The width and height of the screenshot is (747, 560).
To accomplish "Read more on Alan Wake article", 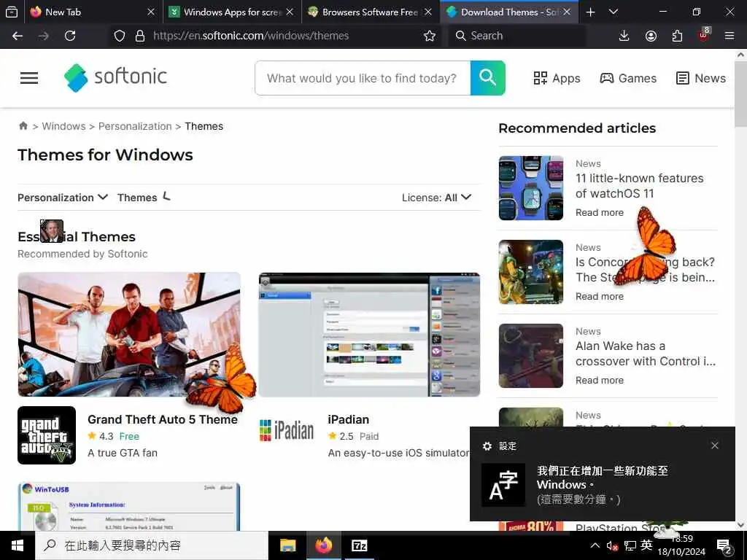I will click(x=600, y=380).
